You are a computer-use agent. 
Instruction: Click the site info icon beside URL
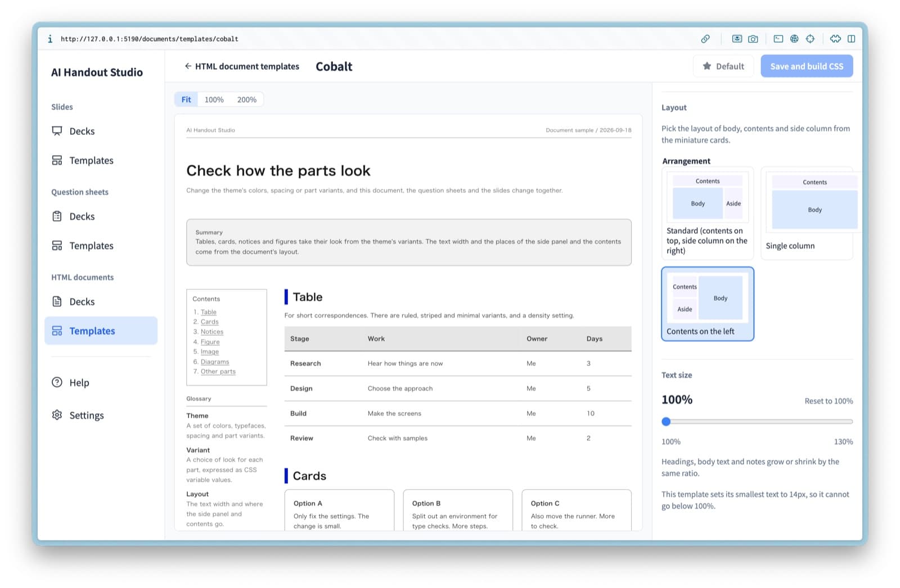[50, 39]
